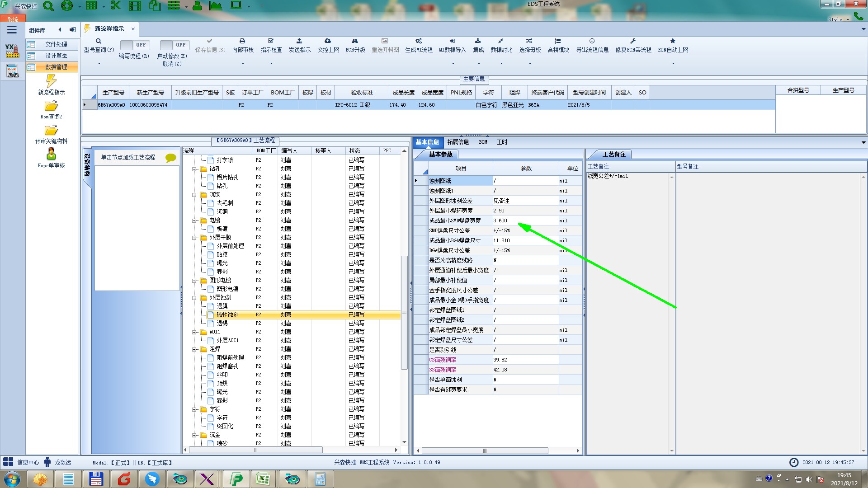Viewport: 868px width, 488px height.
Task: Click the 生成MI流程 gears icon
Action: click(x=419, y=41)
